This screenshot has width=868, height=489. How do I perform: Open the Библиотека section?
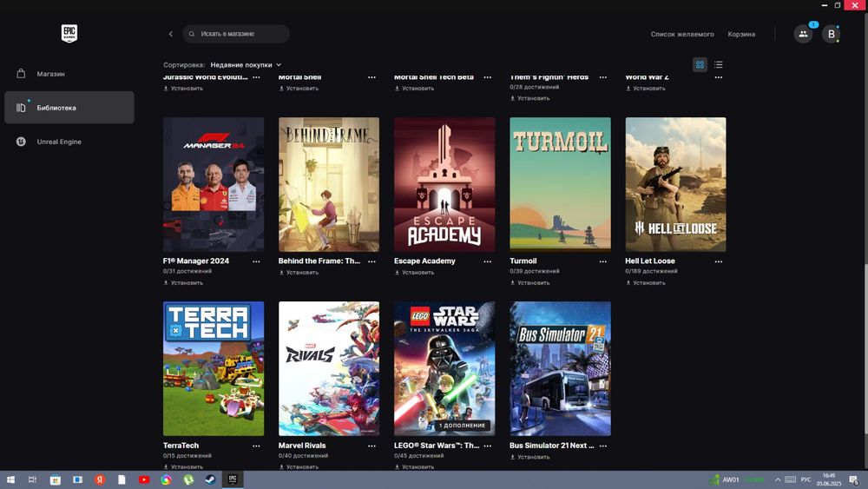coord(69,108)
